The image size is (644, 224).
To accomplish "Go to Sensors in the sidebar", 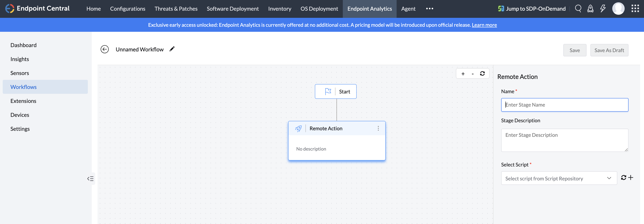I will [x=20, y=73].
